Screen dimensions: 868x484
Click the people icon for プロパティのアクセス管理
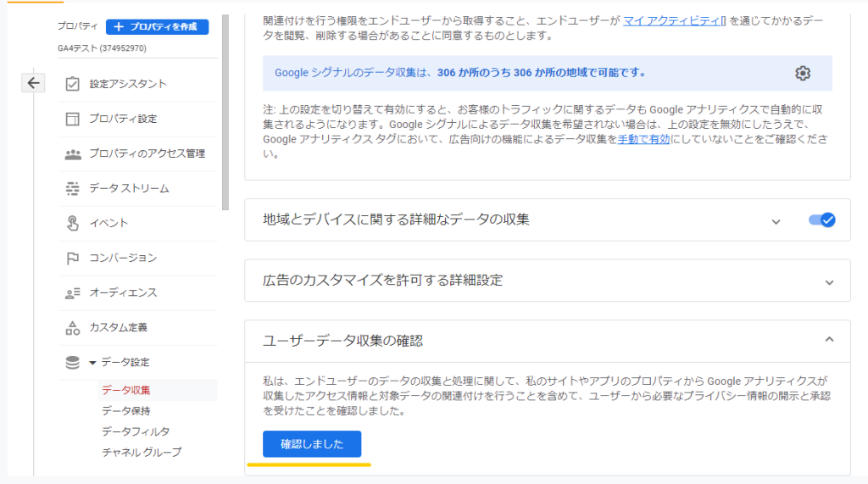[73, 154]
